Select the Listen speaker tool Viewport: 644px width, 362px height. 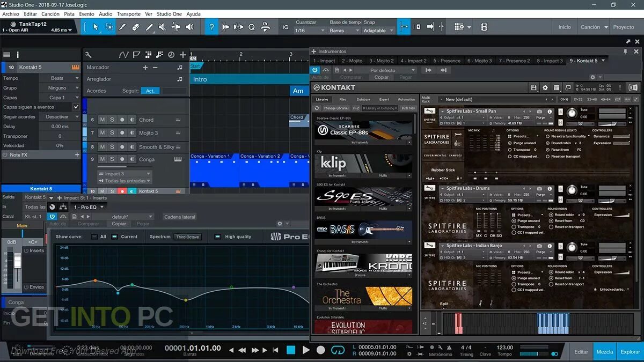189,26
